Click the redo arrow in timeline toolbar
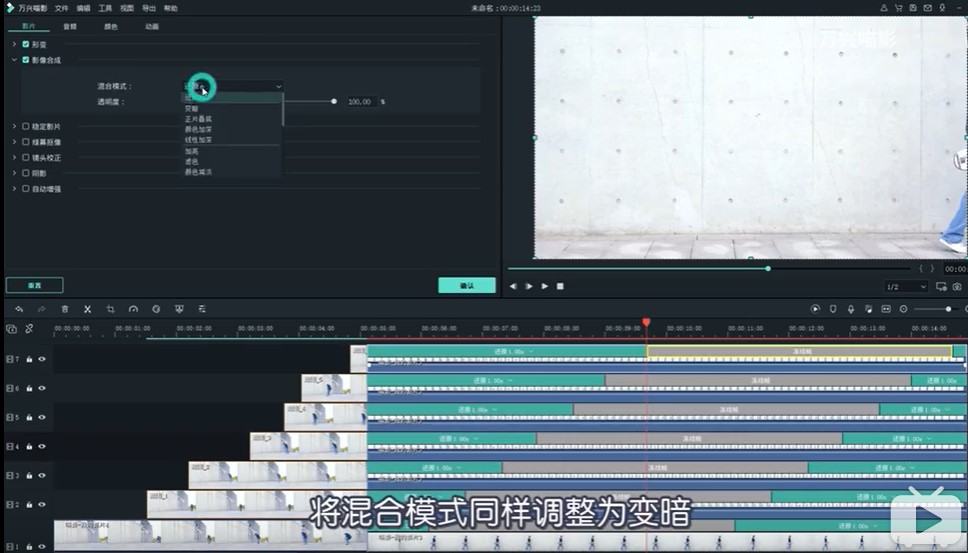The width and height of the screenshot is (968, 553). tap(41, 309)
